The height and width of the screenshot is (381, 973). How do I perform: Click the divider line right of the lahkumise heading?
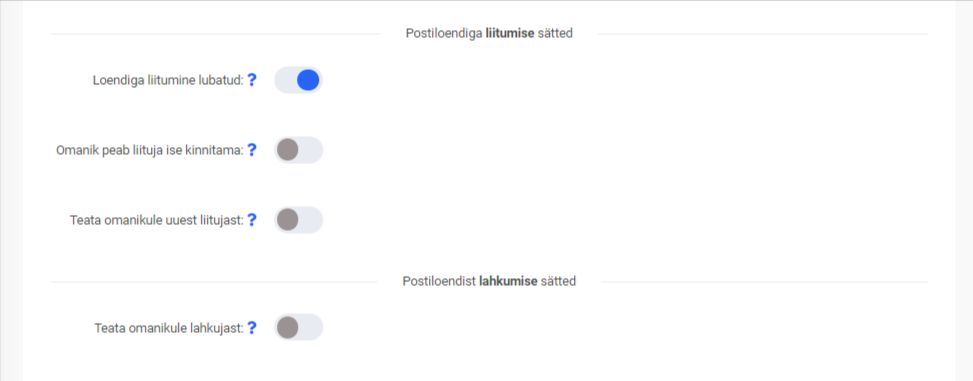[x=764, y=282]
